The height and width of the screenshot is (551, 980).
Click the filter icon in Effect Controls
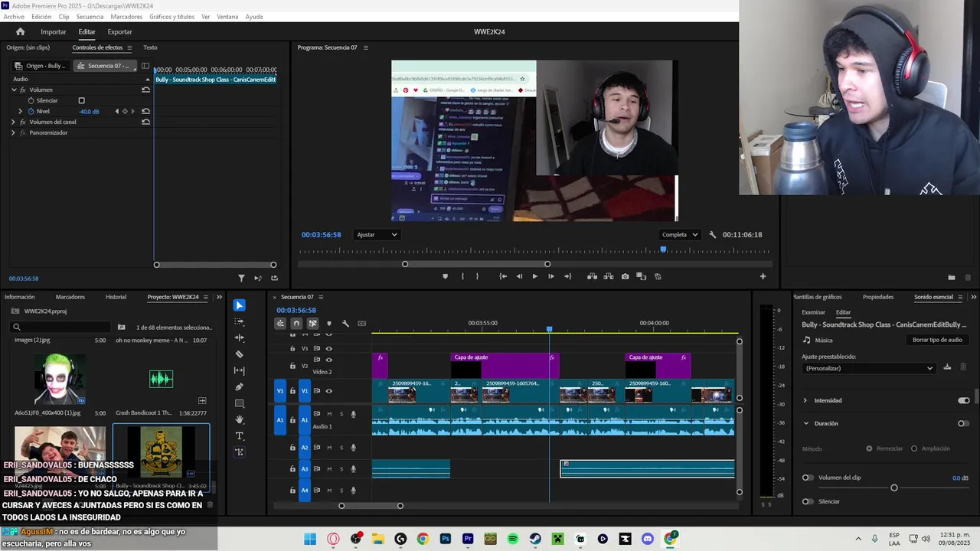(241, 278)
